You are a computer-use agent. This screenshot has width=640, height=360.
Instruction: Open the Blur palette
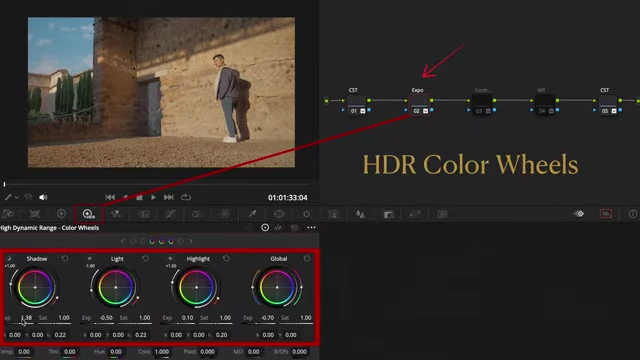click(x=360, y=214)
